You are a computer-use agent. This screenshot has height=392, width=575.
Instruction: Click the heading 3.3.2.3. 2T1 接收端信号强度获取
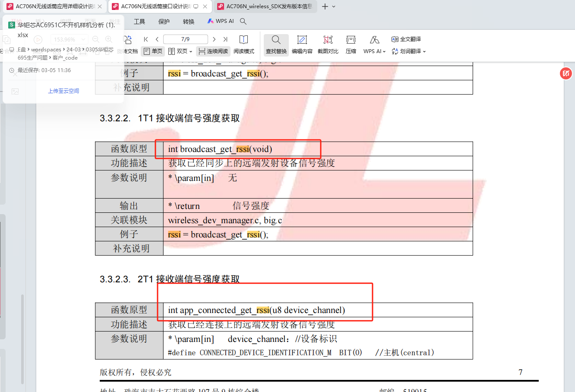click(x=170, y=279)
